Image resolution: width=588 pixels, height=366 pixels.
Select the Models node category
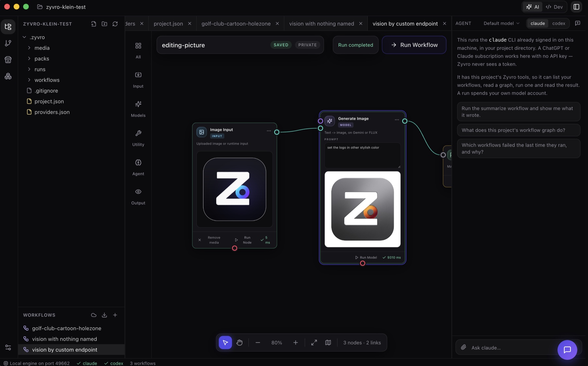click(138, 109)
